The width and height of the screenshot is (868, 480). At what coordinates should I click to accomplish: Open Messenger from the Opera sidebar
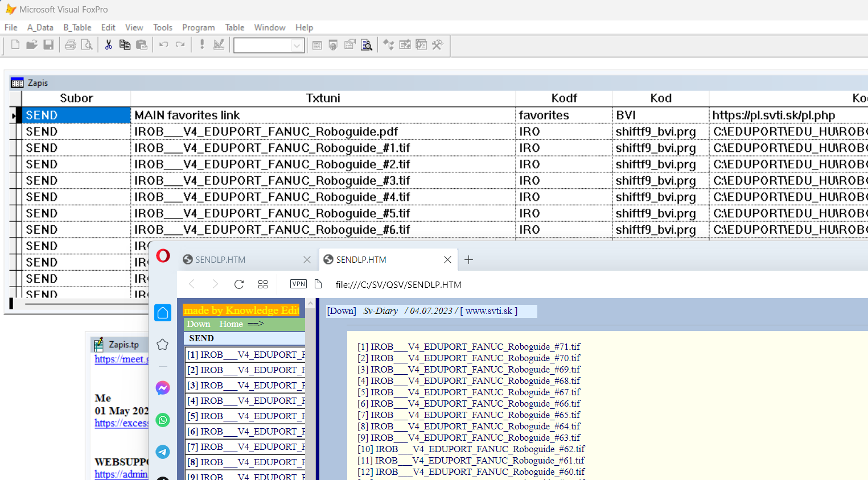[163, 388]
